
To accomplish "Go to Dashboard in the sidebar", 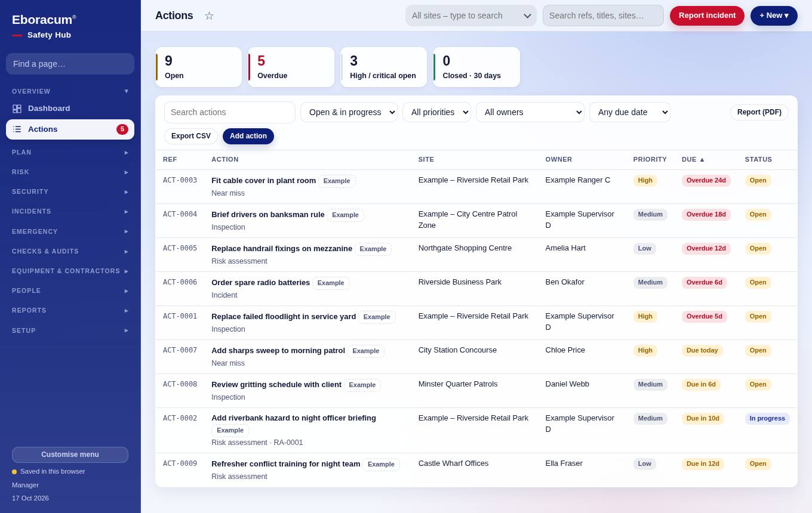I will coord(70,109).
